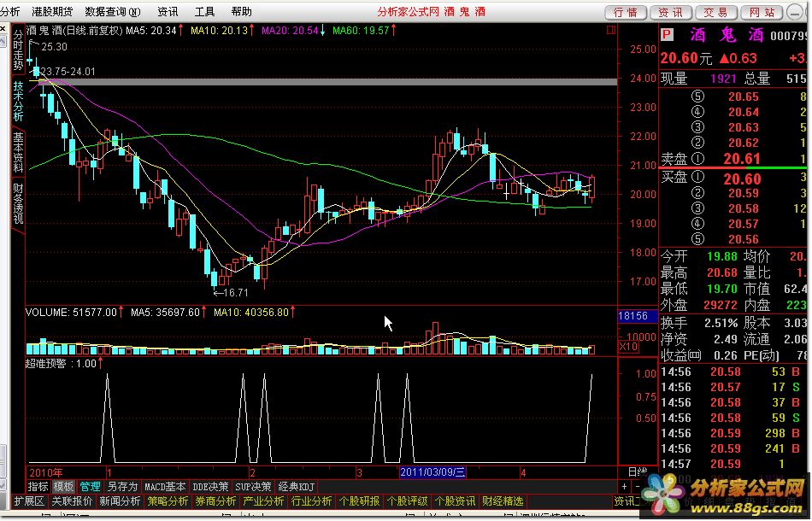Viewport: 812px width, 521px height.
Task: Click the red P icon beside stock name
Action: (667, 35)
